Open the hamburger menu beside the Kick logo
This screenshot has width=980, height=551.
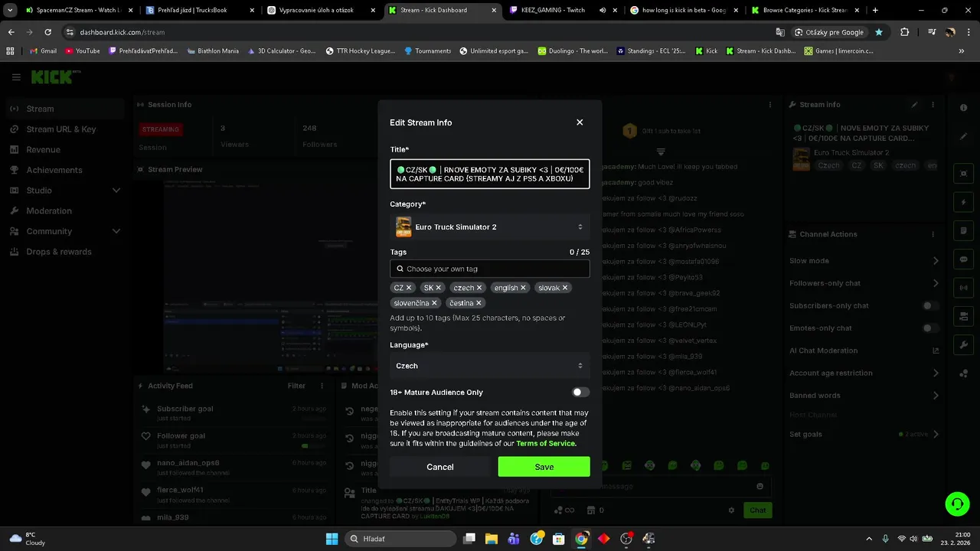click(x=16, y=77)
